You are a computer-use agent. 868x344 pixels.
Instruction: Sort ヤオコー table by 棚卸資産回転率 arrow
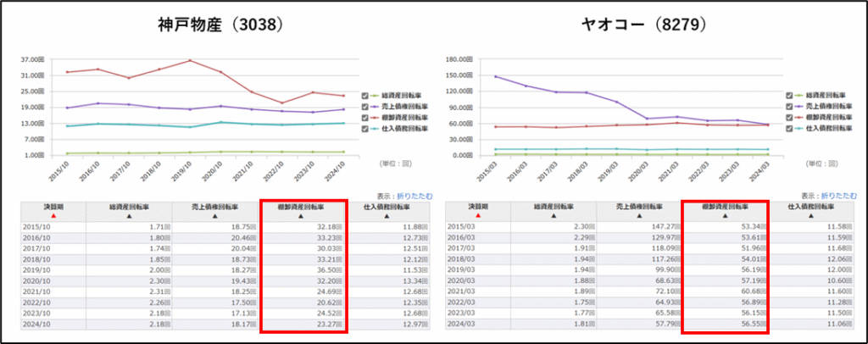coord(726,217)
